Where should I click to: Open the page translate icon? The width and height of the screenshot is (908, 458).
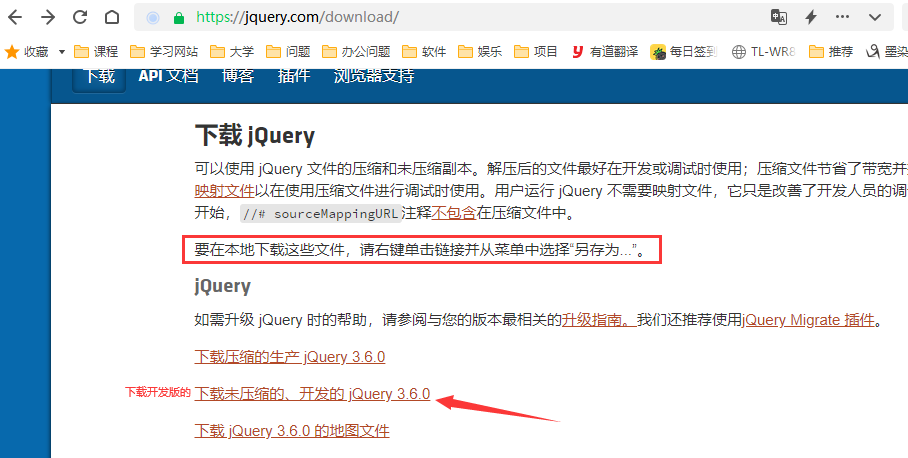[x=779, y=17]
